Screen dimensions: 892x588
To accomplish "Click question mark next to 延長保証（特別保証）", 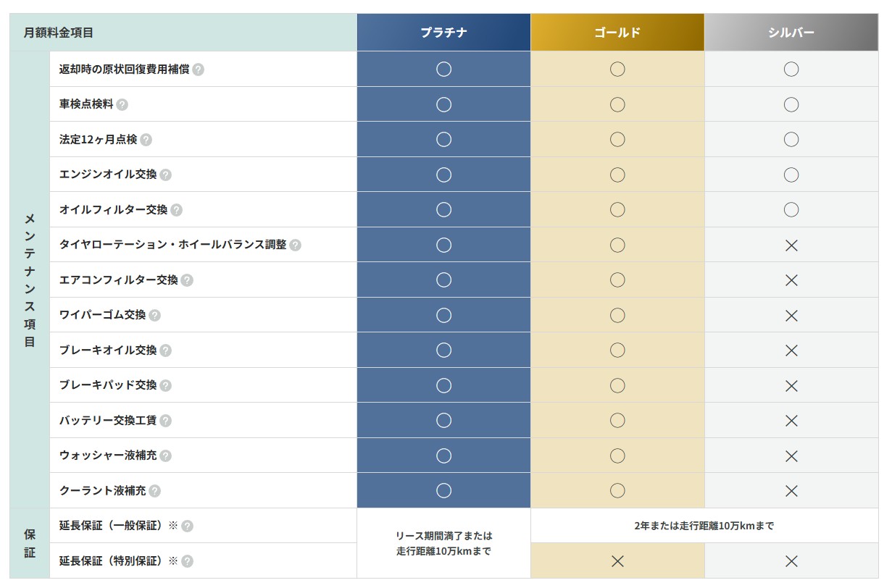I will coord(187,561).
